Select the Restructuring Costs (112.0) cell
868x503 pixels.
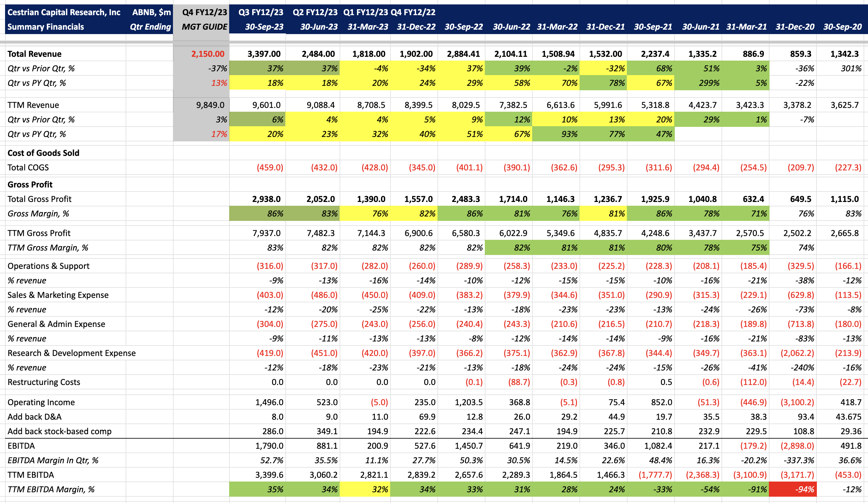[753, 382]
